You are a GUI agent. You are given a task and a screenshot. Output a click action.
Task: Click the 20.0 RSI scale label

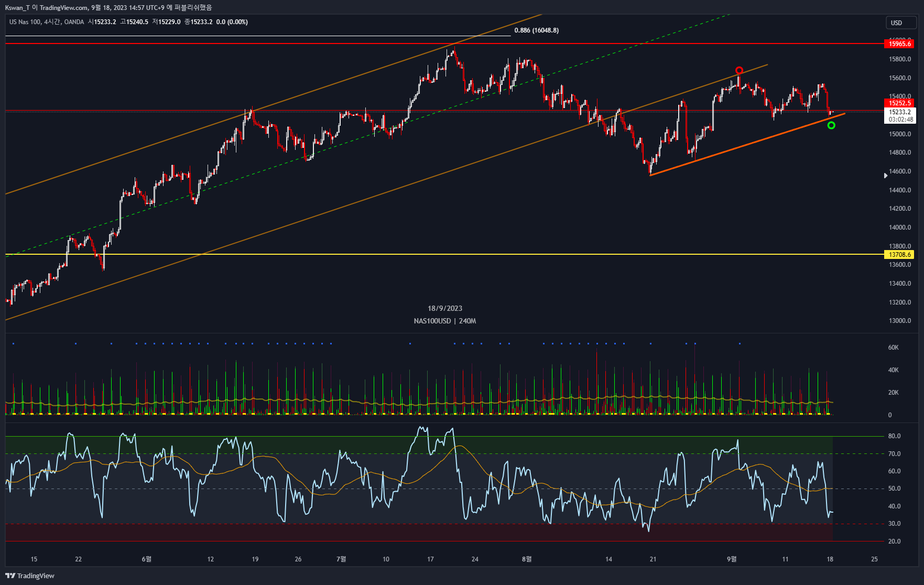tap(894, 541)
